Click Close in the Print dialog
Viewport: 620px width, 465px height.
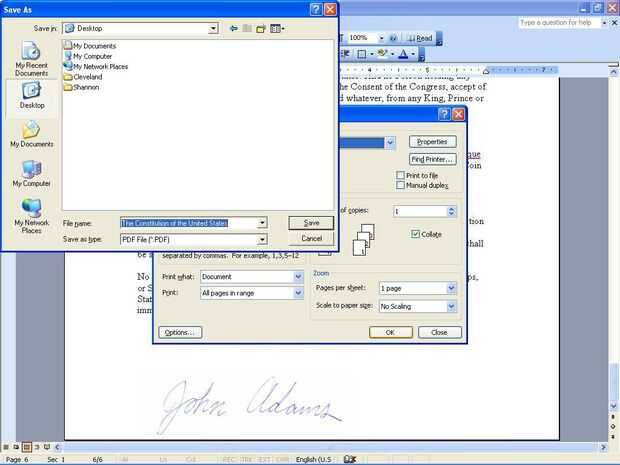point(439,333)
